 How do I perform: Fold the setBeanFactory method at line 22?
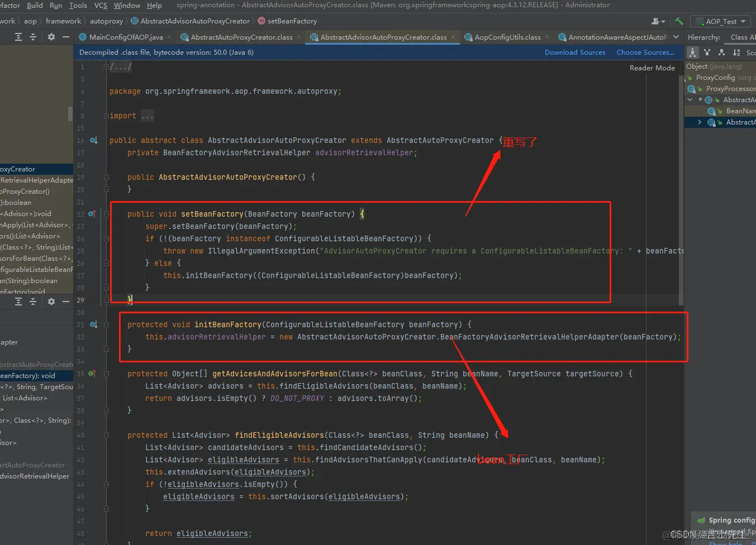(x=106, y=214)
